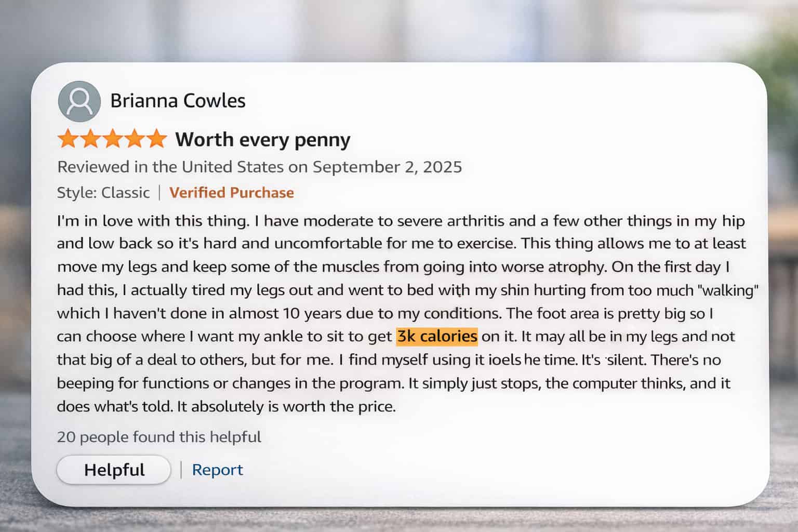Open the "Worth every penny" review title
The height and width of the screenshot is (532, 798).
262,140
